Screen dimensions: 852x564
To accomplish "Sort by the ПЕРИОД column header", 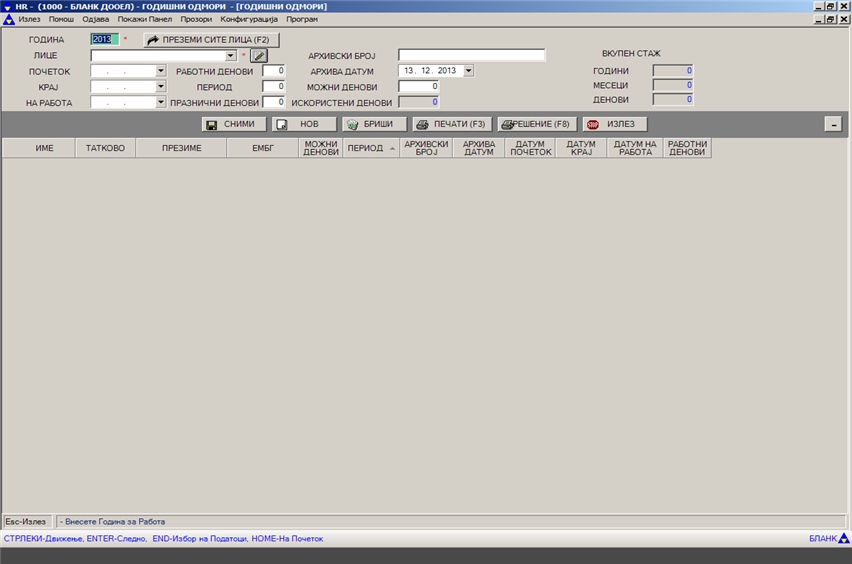I will click(365, 148).
